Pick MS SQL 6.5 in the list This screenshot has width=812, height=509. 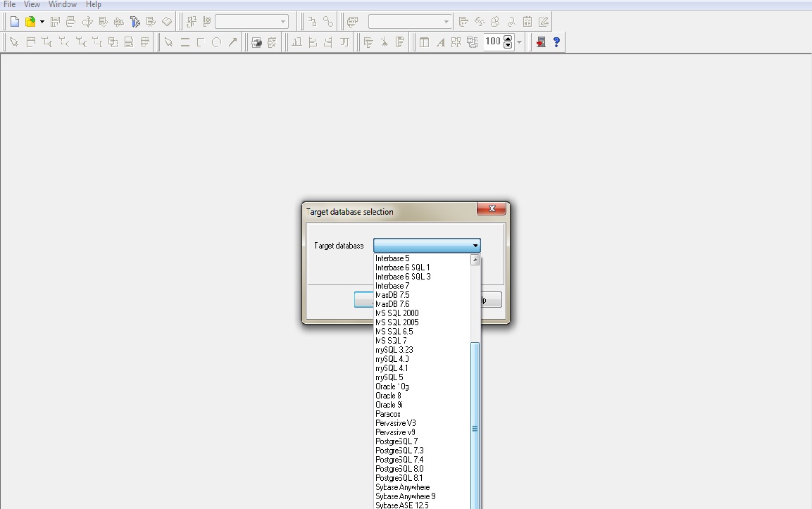click(x=422, y=332)
